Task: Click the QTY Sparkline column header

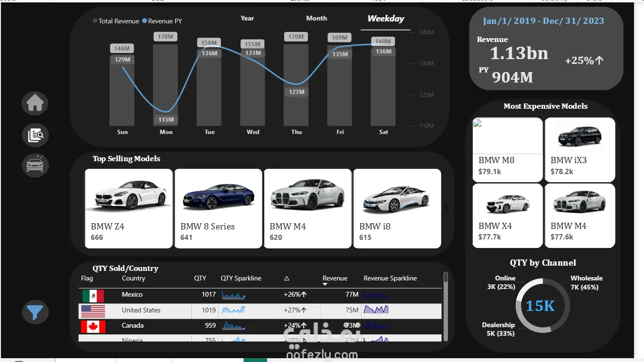Action: (241, 278)
